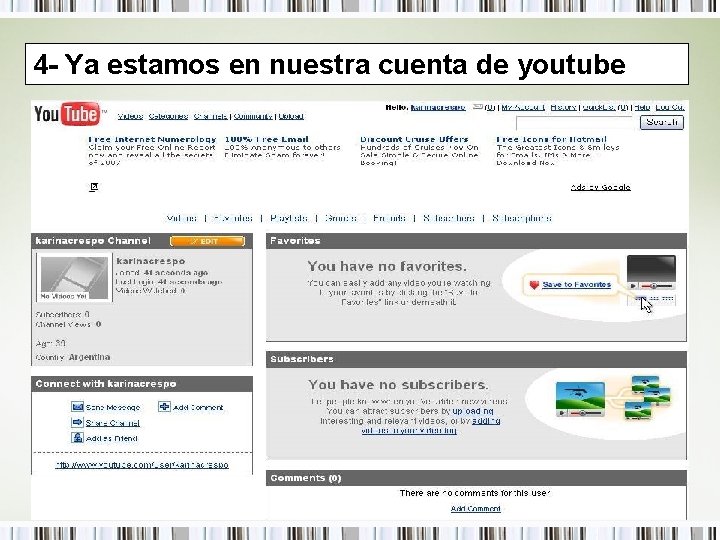
Task: Open the Categories link in top navigation
Action: coord(168,116)
